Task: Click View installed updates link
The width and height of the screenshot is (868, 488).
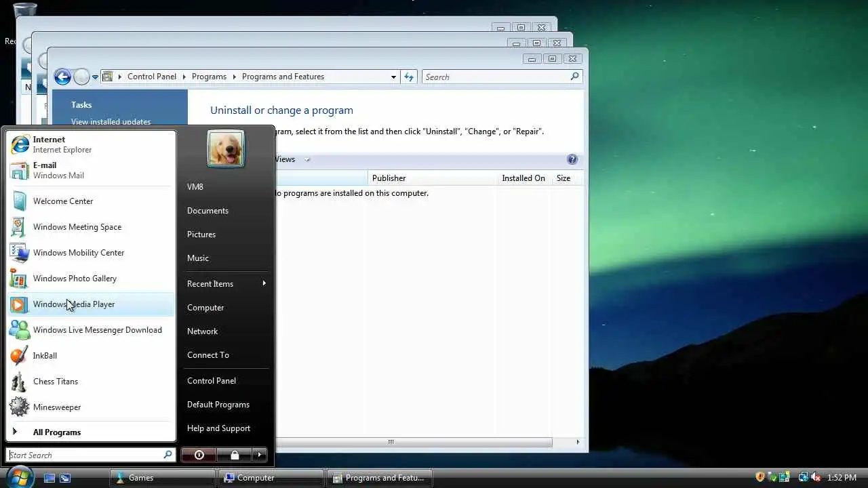Action: [x=111, y=122]
